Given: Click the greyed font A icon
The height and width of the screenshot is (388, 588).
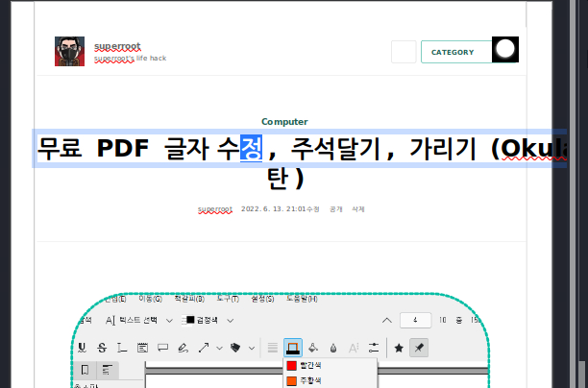Looking at the screenshot, I should click(354, 348).
